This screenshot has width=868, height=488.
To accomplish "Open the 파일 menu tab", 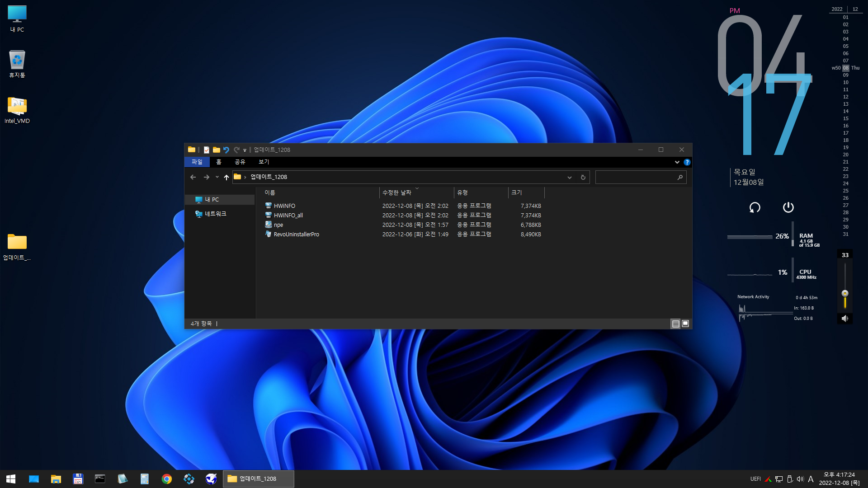I will (x=197, y=162).
